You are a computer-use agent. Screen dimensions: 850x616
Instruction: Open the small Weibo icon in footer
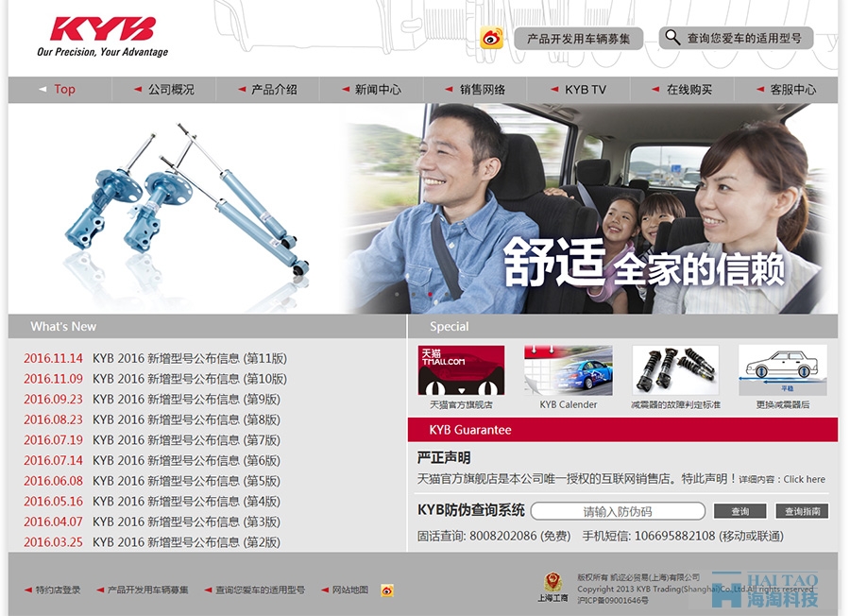coord(387,590)
